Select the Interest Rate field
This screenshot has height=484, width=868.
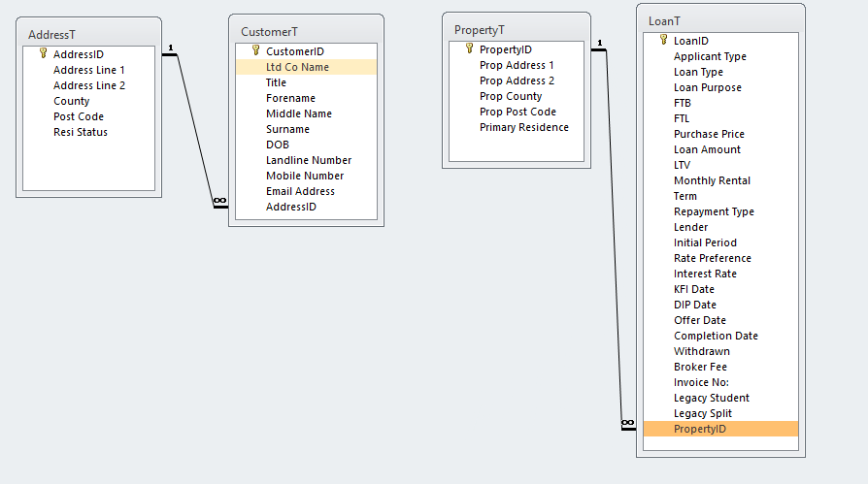coord(720,273)
